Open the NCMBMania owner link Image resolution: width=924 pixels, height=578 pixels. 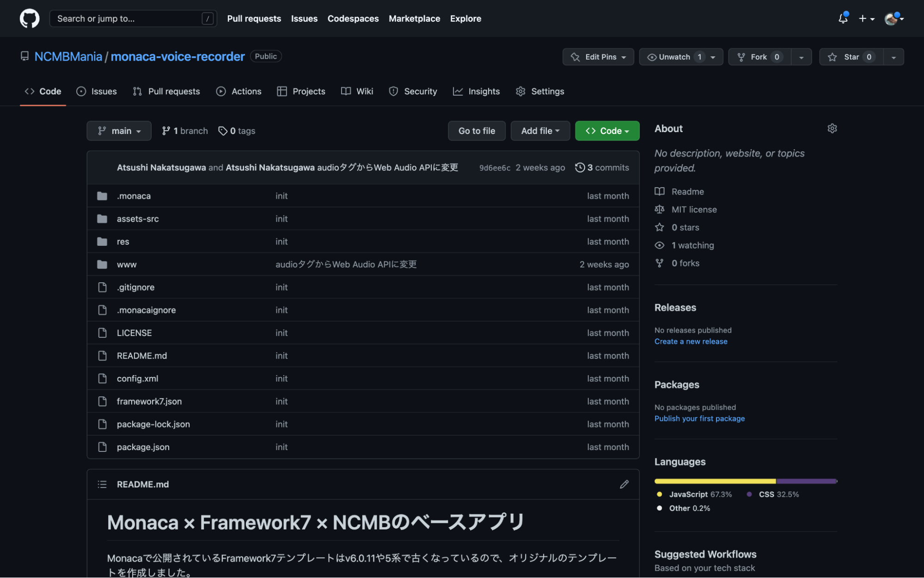[68, 56]
